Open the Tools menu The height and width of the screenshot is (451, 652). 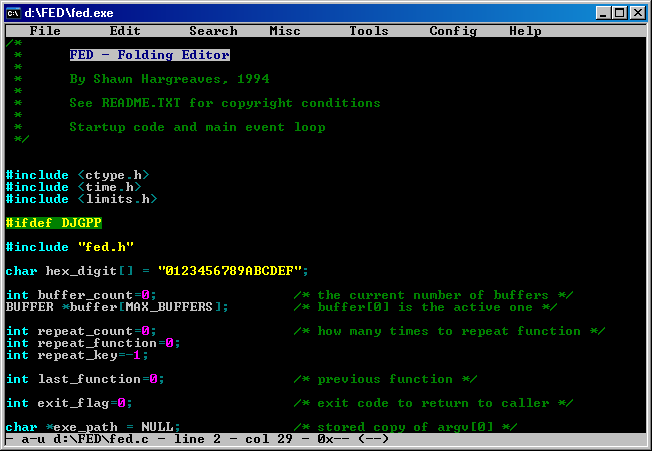369,31
